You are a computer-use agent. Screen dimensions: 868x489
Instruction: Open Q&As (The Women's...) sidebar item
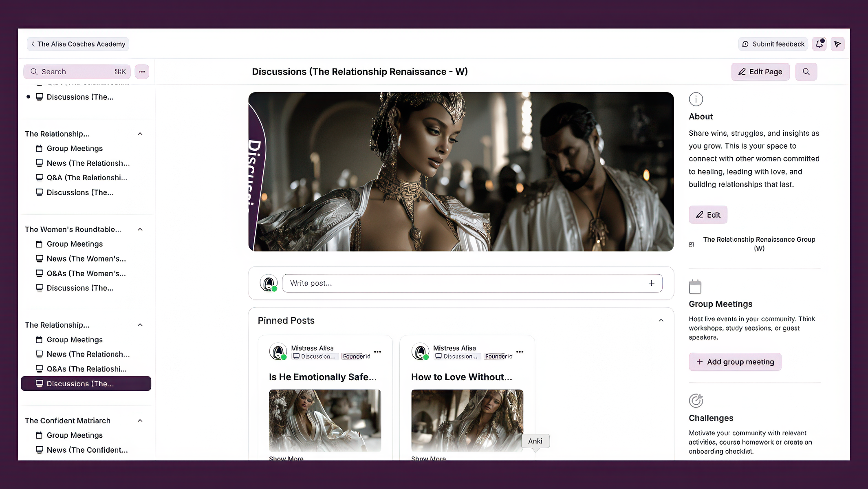tap(86, 273)
